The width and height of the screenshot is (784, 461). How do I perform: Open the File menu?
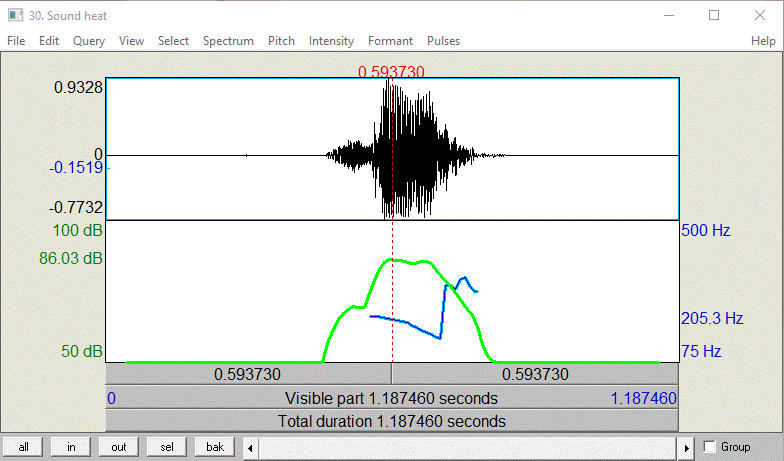pos(16,41)
